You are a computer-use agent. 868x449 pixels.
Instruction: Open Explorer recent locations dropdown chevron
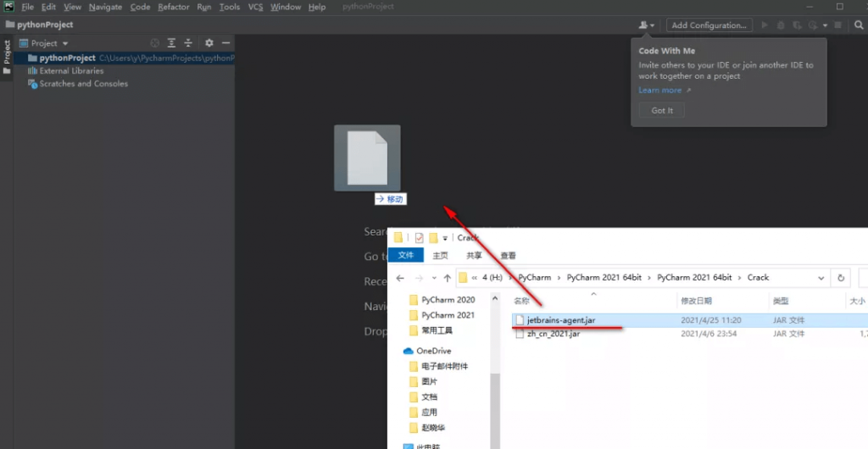point(434,278)
